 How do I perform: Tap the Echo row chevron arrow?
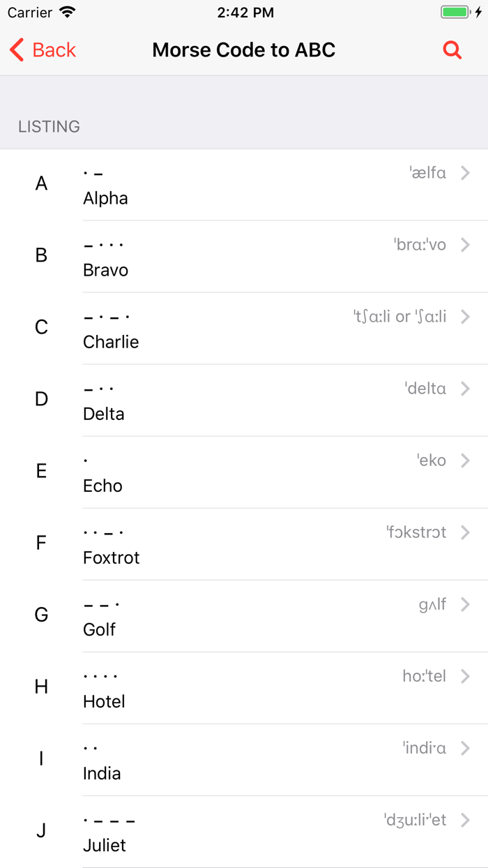point(466,461)
